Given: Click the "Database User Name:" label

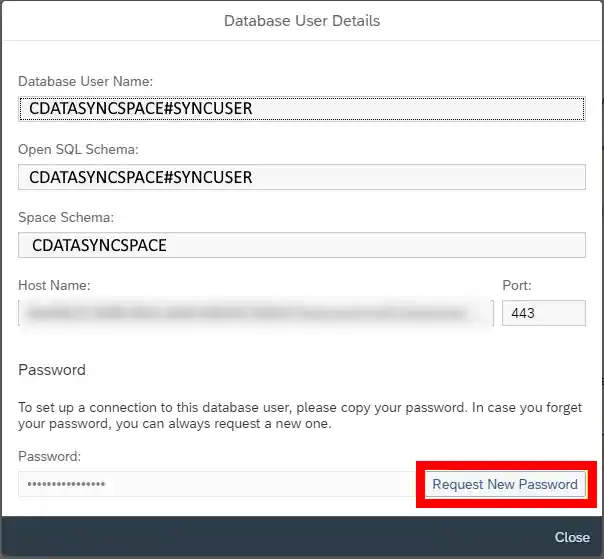Looking at the screenshot, I should click(x=85, y=81).
